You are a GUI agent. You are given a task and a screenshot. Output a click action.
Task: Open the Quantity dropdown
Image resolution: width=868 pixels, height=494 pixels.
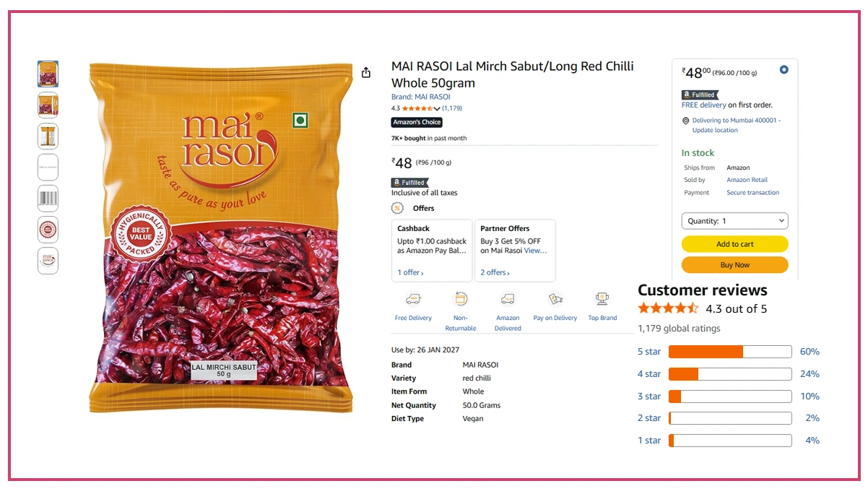[x=734, y=221]
